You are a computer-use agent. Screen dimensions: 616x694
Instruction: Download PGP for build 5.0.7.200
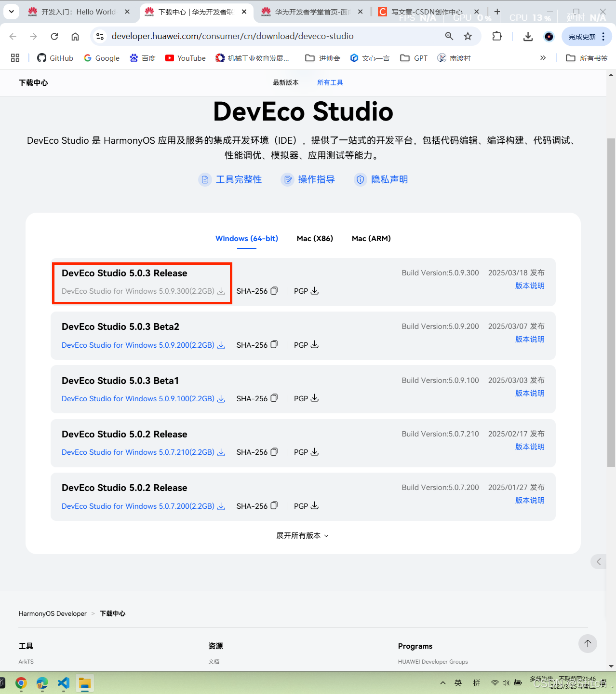point(314,505)
